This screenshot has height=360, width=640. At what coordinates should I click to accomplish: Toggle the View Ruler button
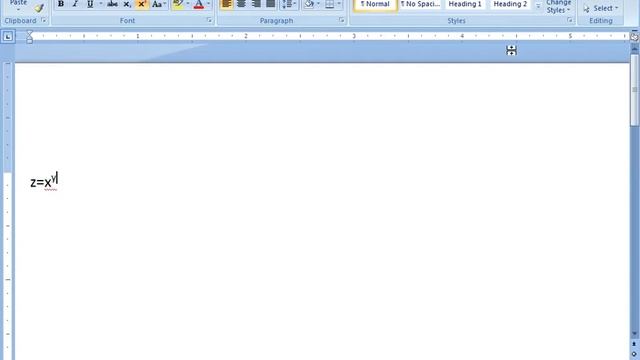tap(634, 37)
